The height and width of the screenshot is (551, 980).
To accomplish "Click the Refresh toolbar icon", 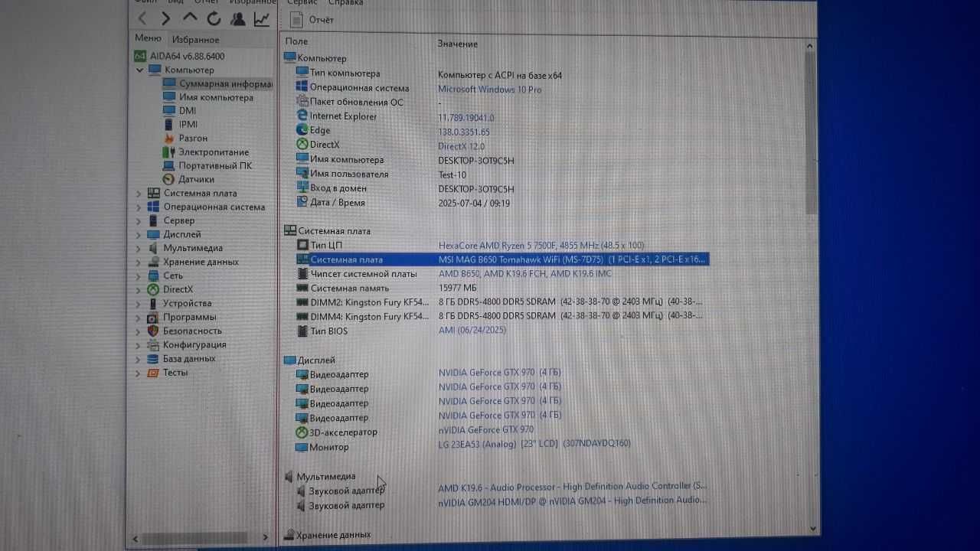I will [214, 18].
